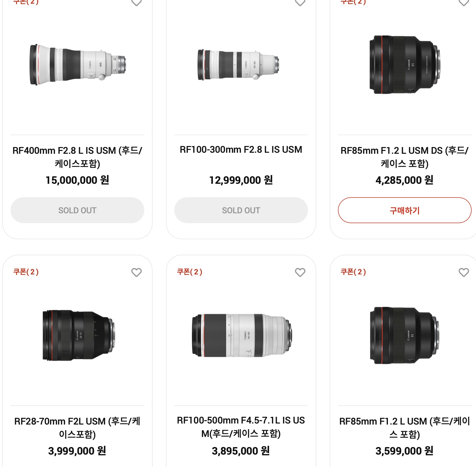Open RF100-300mm F2.8 lens product image
Viewport: 476px width, 467px height.
coord(238,65)
